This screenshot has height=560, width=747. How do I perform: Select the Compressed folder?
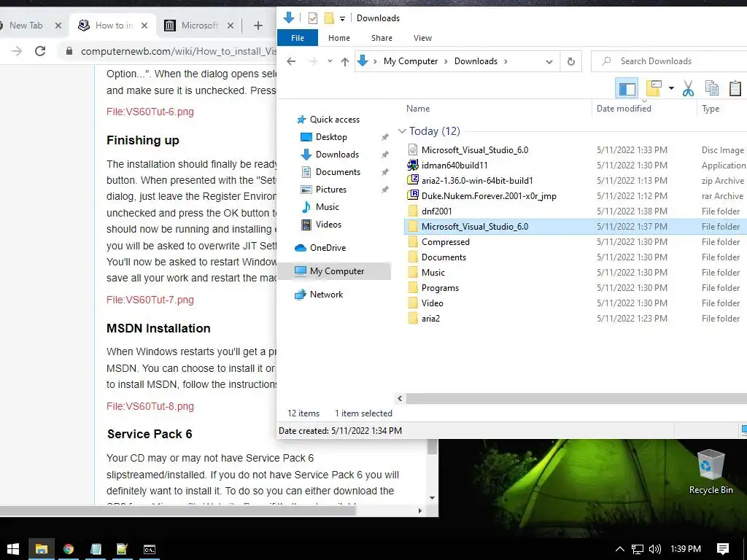click(x=446, y=242)
